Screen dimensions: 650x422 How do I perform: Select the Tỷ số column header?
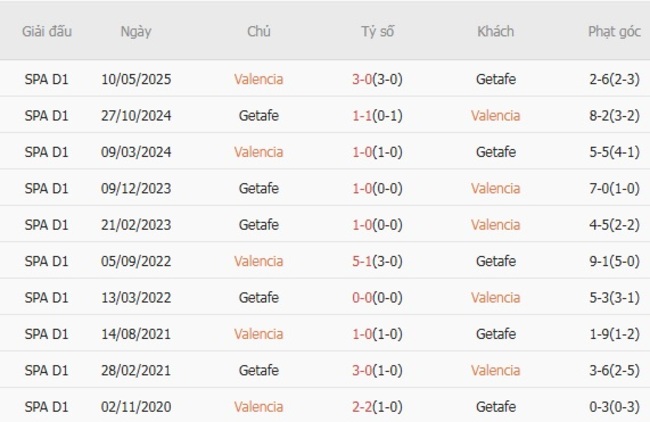tap(377, 32)
